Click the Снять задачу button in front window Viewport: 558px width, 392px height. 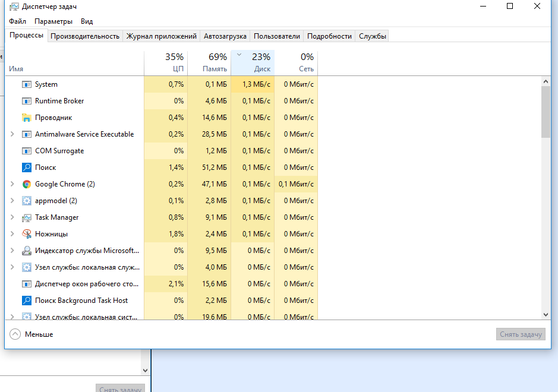521,334
